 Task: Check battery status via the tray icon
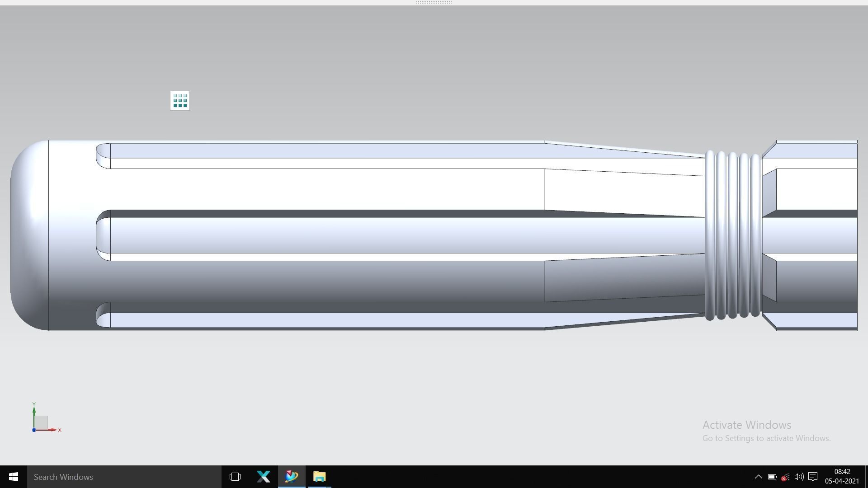(x=772, y=477)
